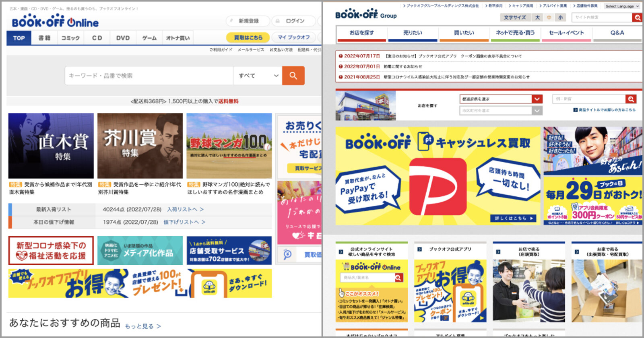Open 2022年07月01日 節電に関するお知らせ
This screenshot has width=644, height=338.
[x=380, y=66]
